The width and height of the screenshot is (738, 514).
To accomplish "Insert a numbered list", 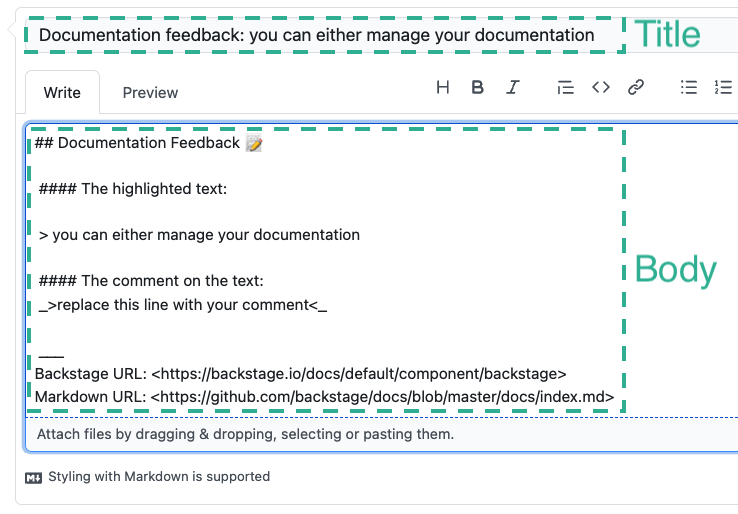I will pos(723,87).
